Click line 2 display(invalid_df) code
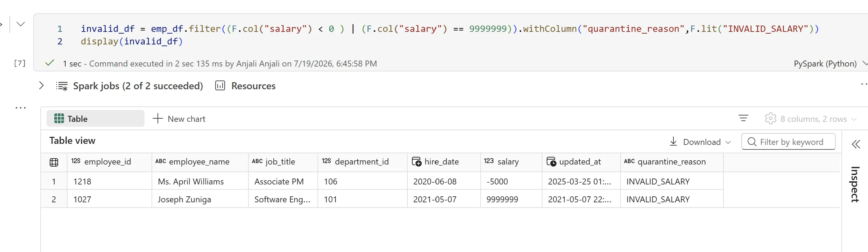The height and width of the screenshot is (252, 868). coord(132,41)
